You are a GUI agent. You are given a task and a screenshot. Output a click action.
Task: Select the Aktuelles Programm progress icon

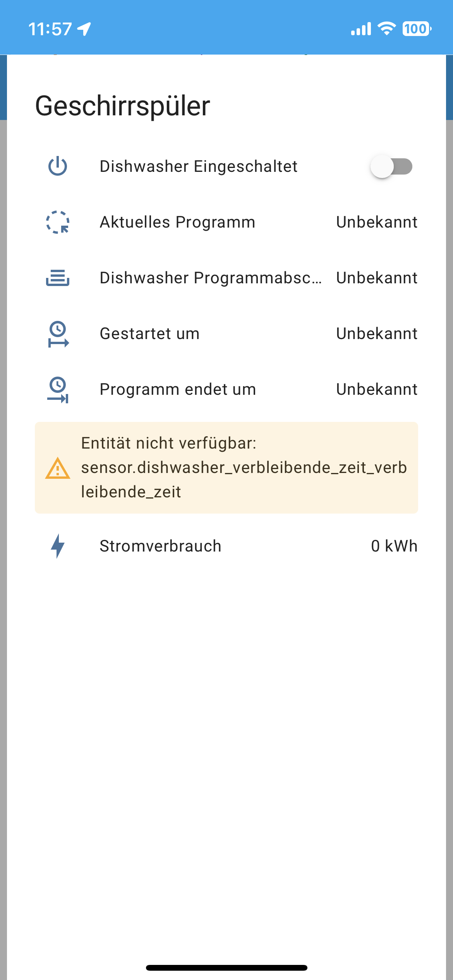57,222
